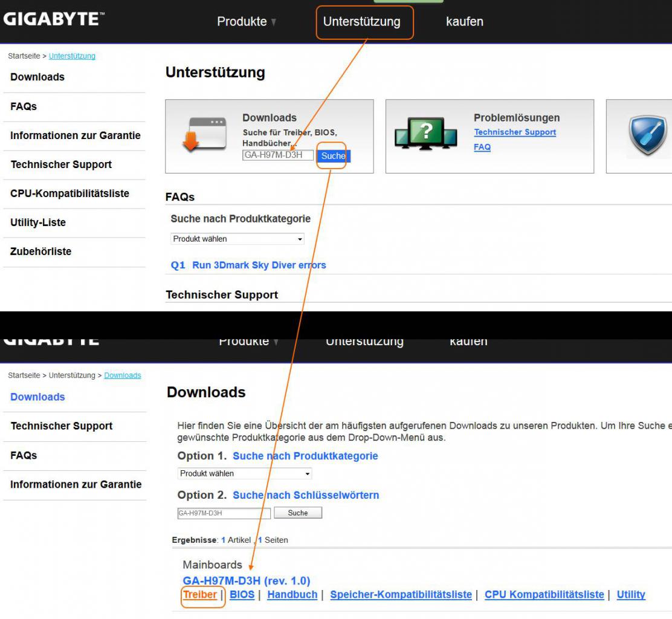Click the Mainboards category label
Screen dimensions: 672x619
click(x=213, y=565)
